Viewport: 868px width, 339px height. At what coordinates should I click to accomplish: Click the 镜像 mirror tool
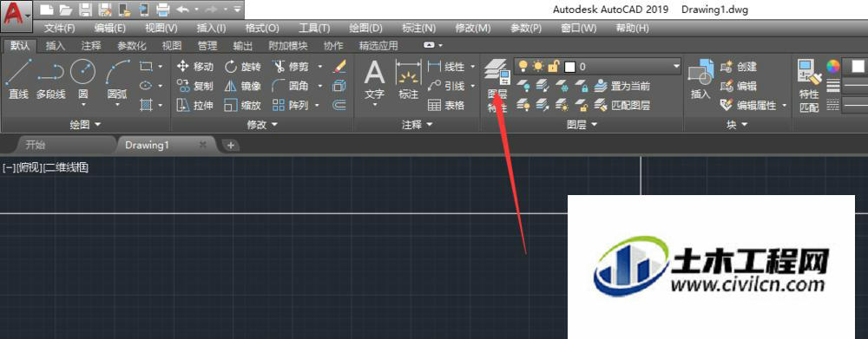coord(242,86)
